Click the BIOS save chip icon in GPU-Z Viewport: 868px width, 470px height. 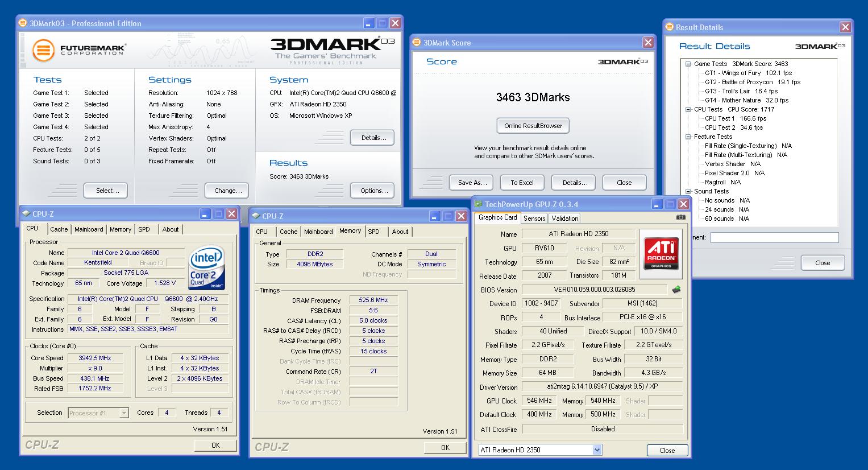(x=676, y=290)
